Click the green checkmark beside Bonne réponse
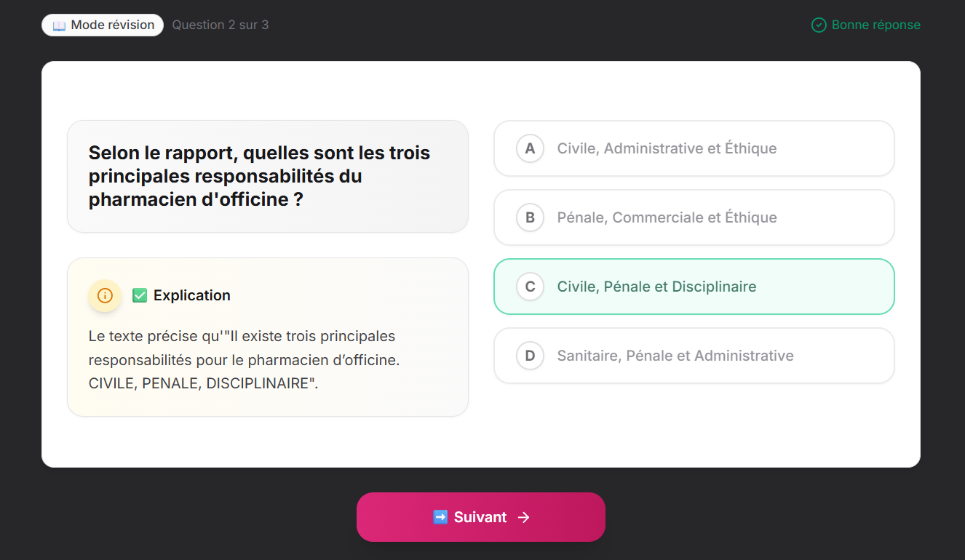Image resolution: width=965 pixels, height=560 pixels. [x=818, y=24]
